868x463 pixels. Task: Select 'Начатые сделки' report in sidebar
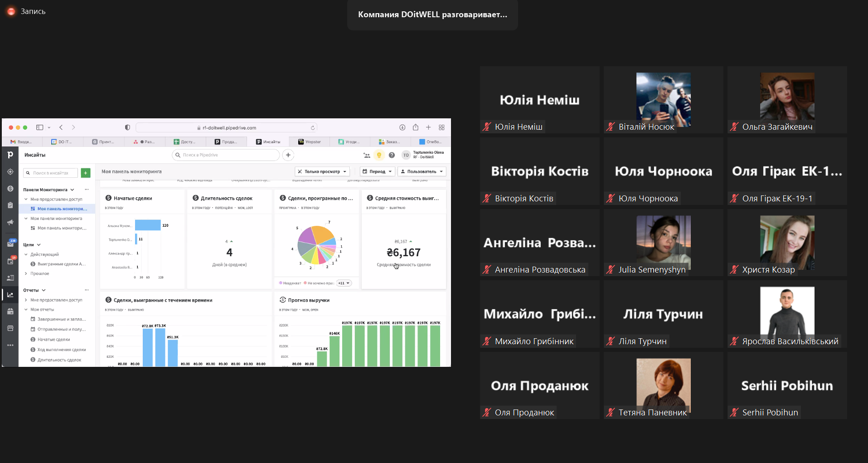pos(53,339)
